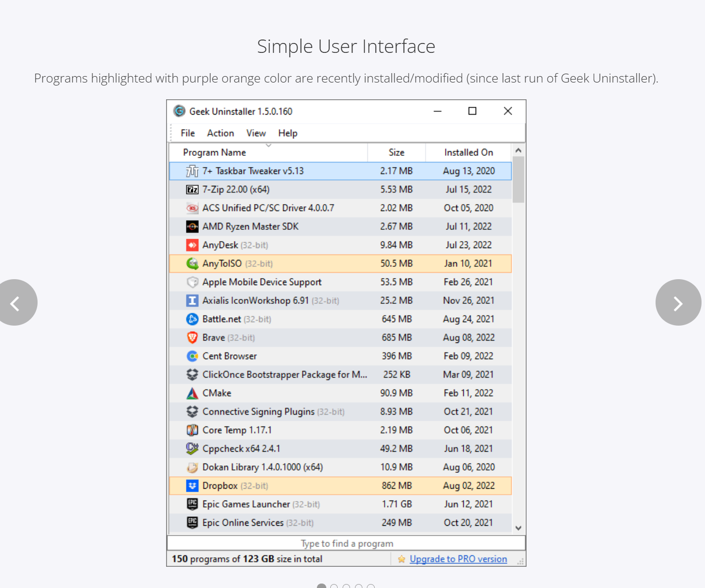Open the Action menu

220,133
